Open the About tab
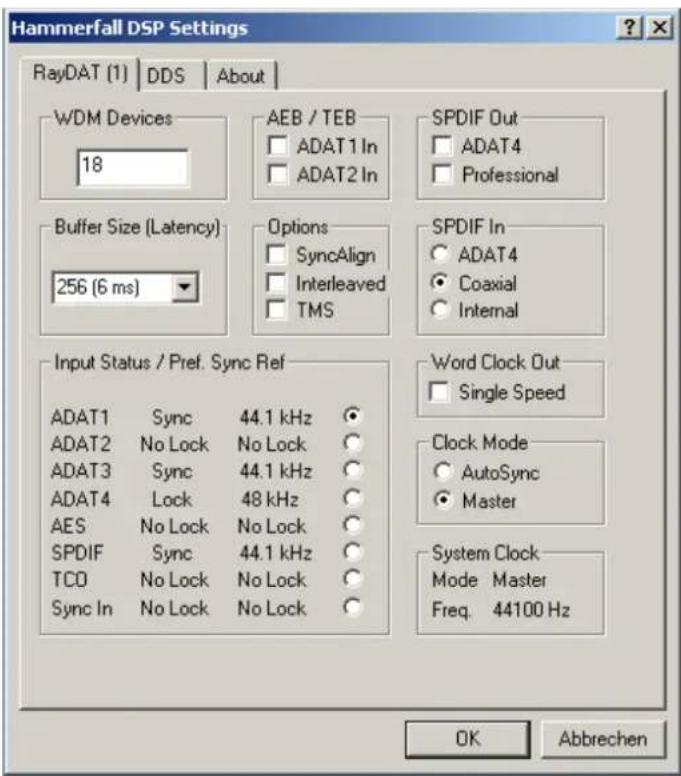The image size is (681, 776). pos(242,76)
